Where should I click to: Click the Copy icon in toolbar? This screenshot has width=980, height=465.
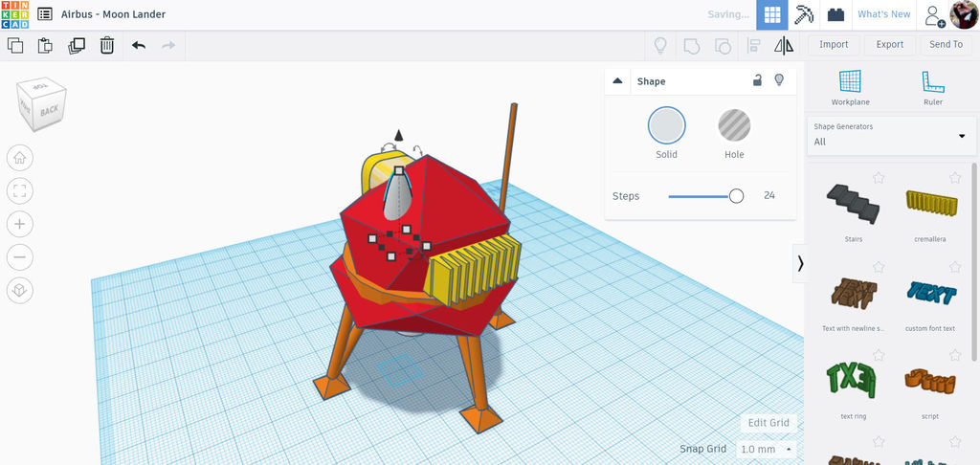click(x=15, y=46)
